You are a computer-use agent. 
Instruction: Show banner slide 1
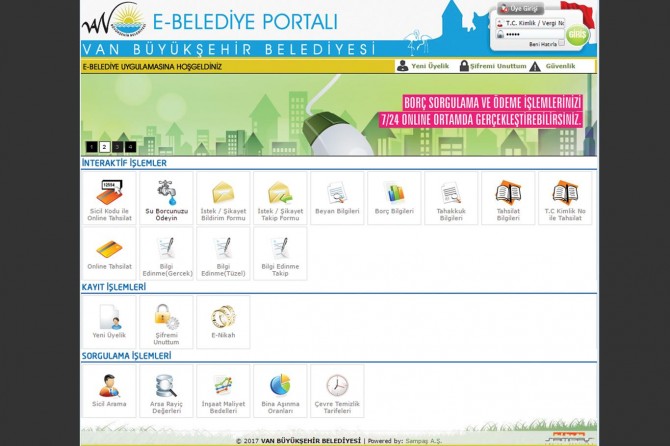[91, 147]
